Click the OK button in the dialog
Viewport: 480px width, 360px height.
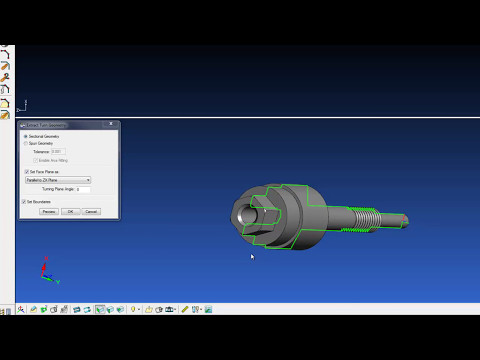coord(70,212)
